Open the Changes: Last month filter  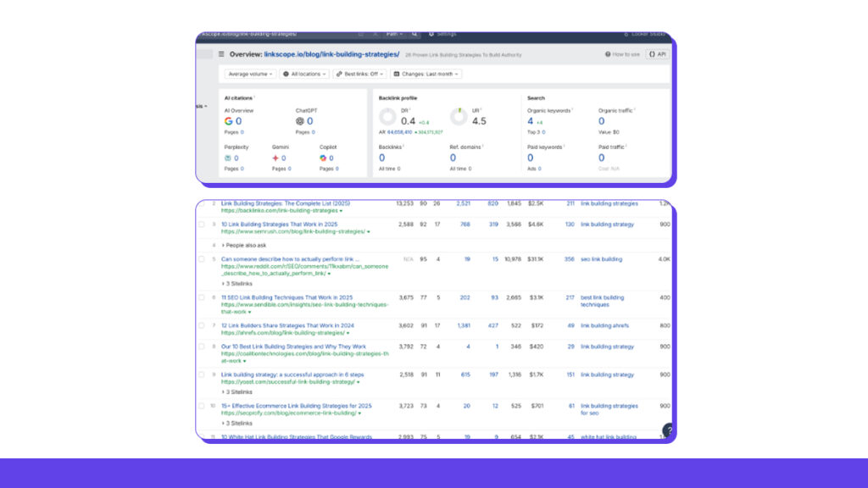pyautogui.click(x=426, y=75)
